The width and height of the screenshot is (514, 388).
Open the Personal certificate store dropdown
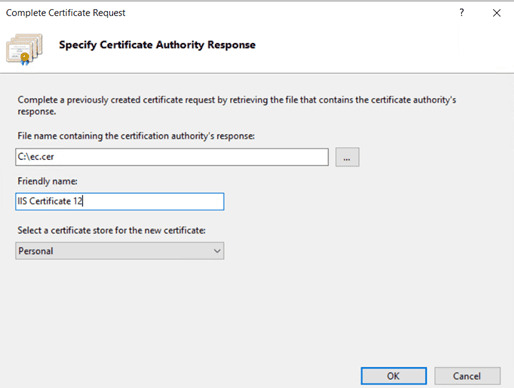[120, 251]
